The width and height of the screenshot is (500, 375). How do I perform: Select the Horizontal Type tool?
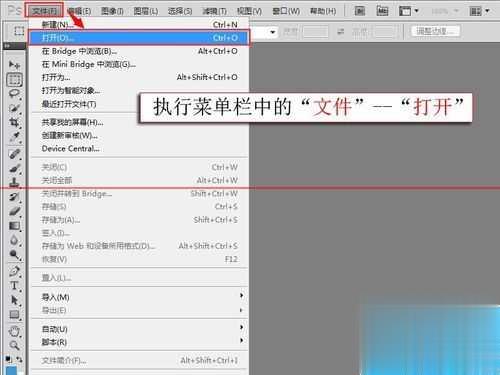pos(14,286)
